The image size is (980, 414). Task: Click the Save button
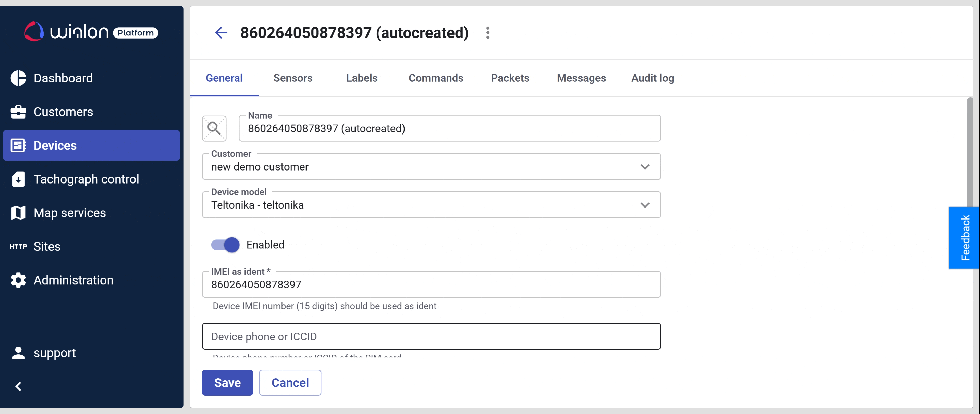point(227,382)
